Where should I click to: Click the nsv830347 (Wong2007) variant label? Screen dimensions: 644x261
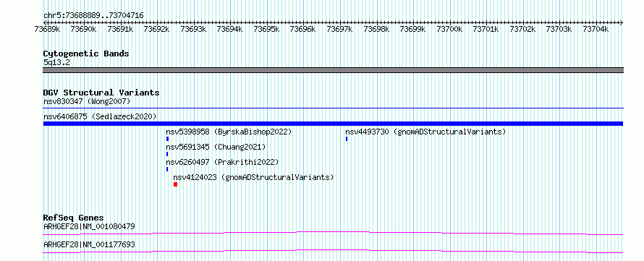(x=87, y=101)
